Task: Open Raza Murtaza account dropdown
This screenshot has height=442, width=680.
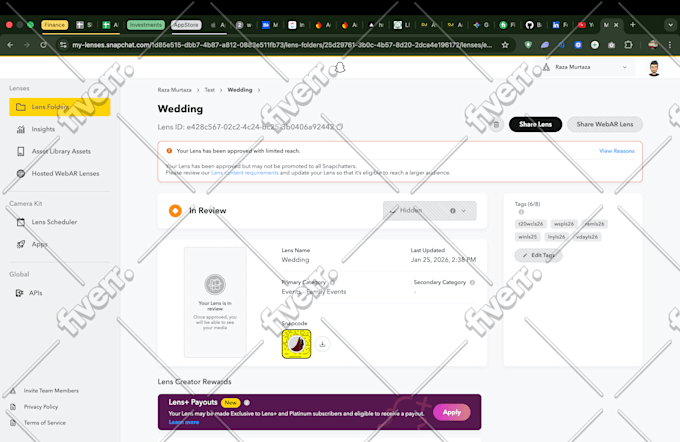Action: click(585, 67)
